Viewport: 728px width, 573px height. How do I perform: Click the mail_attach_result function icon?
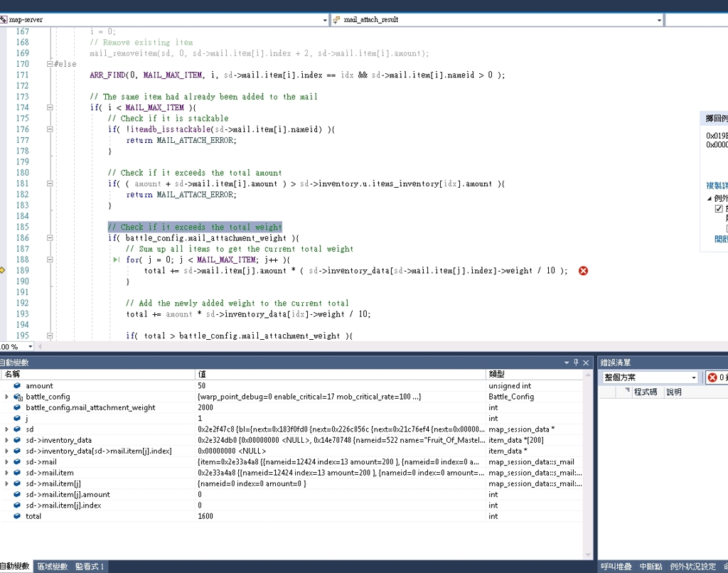(336, 19)
